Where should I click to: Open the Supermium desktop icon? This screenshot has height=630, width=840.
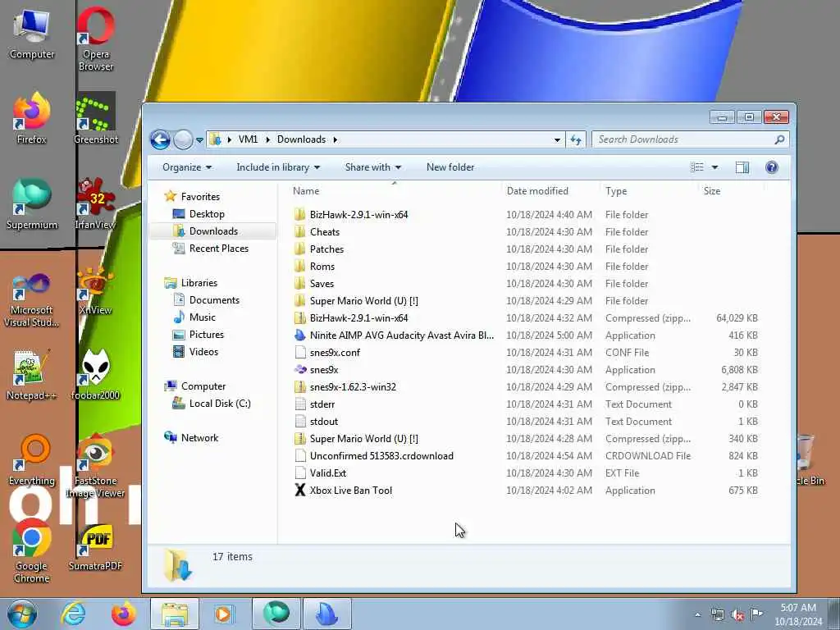[x=32, y=204]
